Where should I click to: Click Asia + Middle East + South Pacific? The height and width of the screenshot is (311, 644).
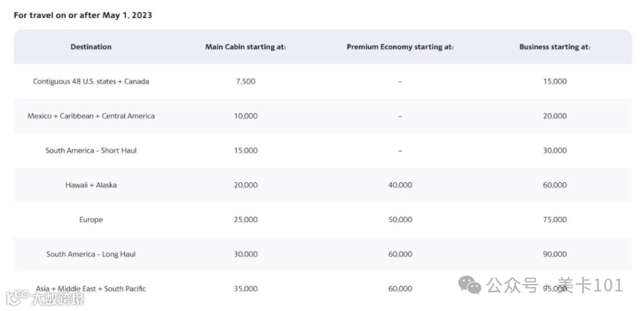point(91,288)
